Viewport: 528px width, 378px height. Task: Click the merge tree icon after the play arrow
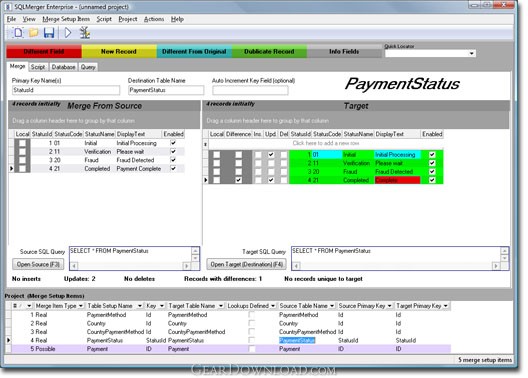(x=85, y=33)
